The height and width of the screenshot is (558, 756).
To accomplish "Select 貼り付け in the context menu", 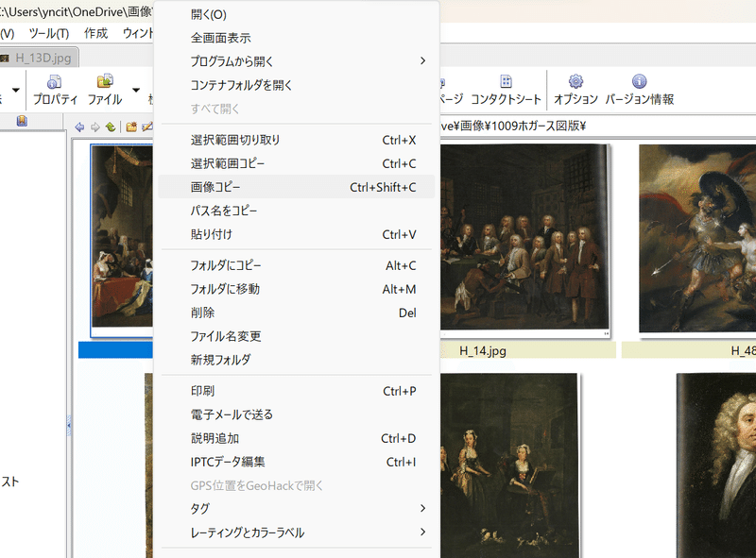I will pos(297,234).
